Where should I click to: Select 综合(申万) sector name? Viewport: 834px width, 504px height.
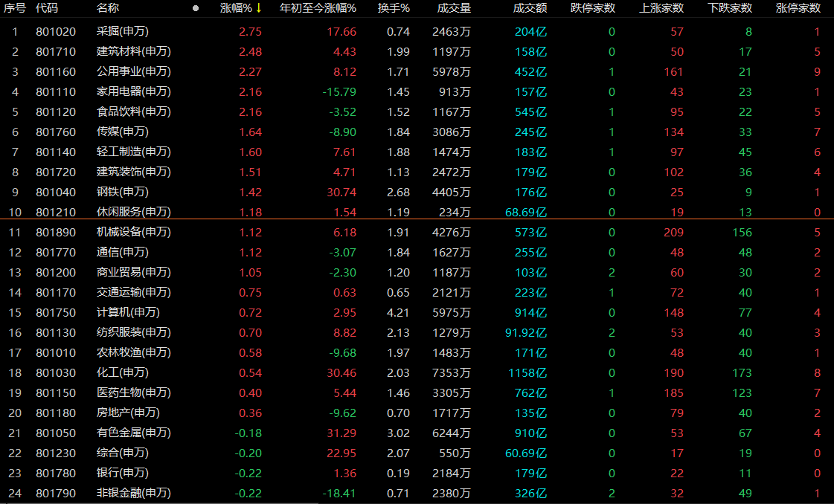(123, 453)
